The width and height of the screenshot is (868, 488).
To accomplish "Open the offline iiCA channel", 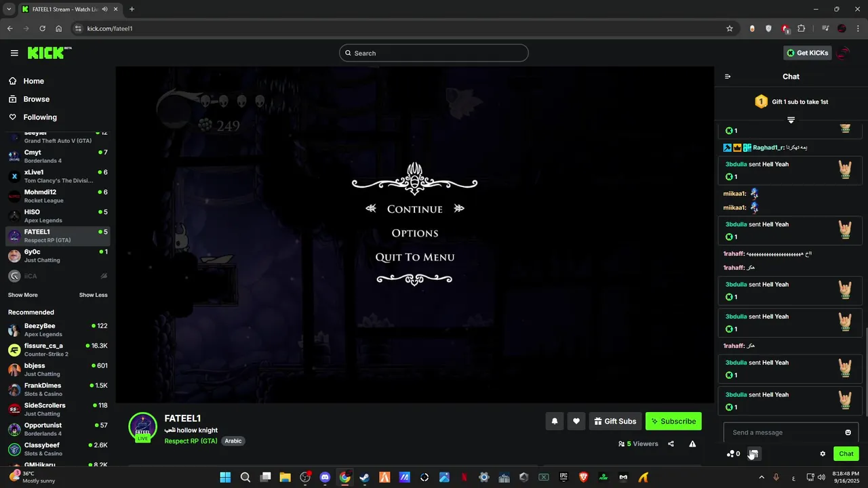I will (58, 276).
